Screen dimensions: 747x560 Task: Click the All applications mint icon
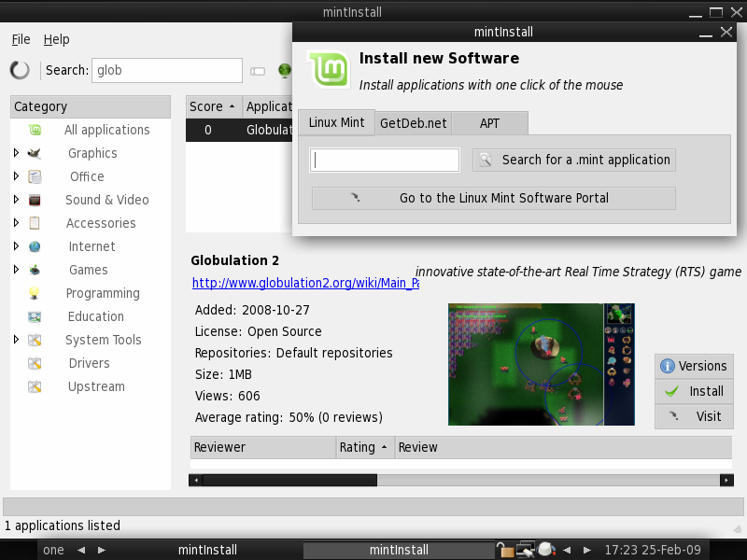point(35,130)
